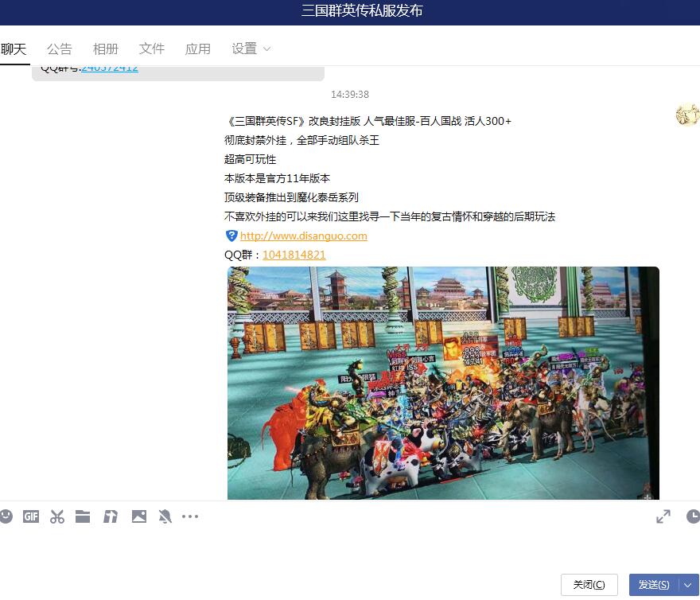Click the line 本版本是官方11年版本
Viewport: 700px width, 600px height.
click(277, 178)
